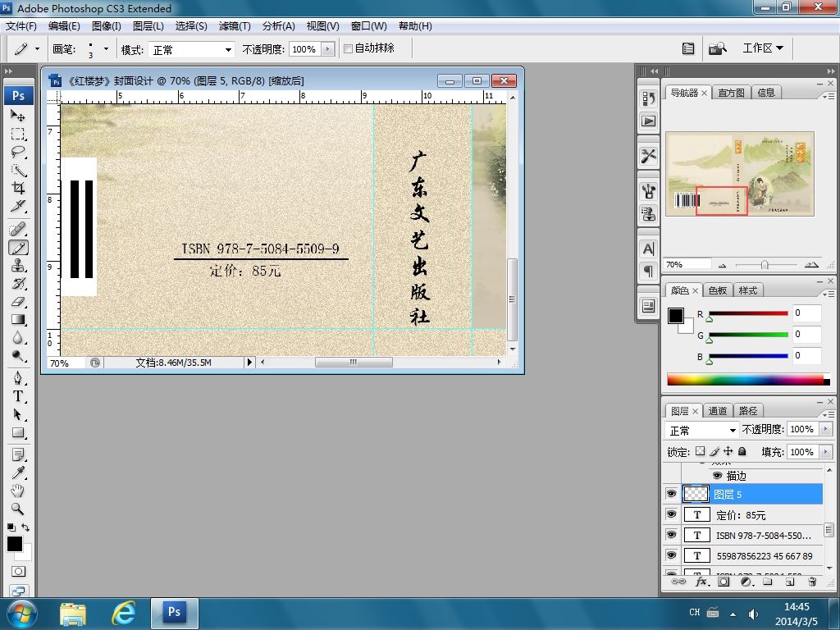This screenshot has width=840, height=630.
Task: Select the Crop tool
Action: point(18,188)
